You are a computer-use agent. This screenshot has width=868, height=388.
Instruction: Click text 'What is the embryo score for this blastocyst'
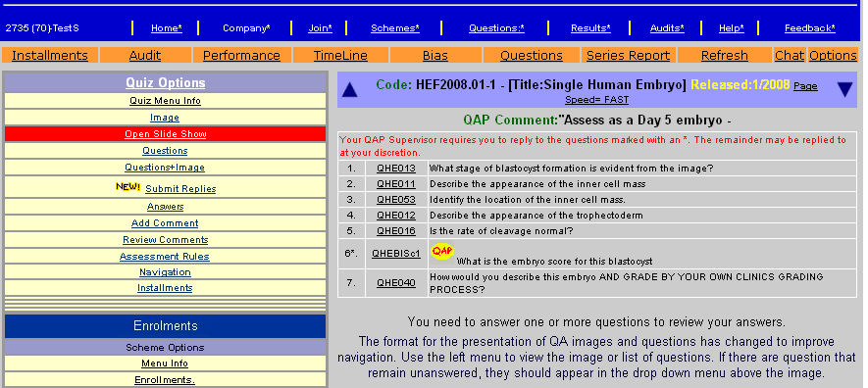point(555,262)
